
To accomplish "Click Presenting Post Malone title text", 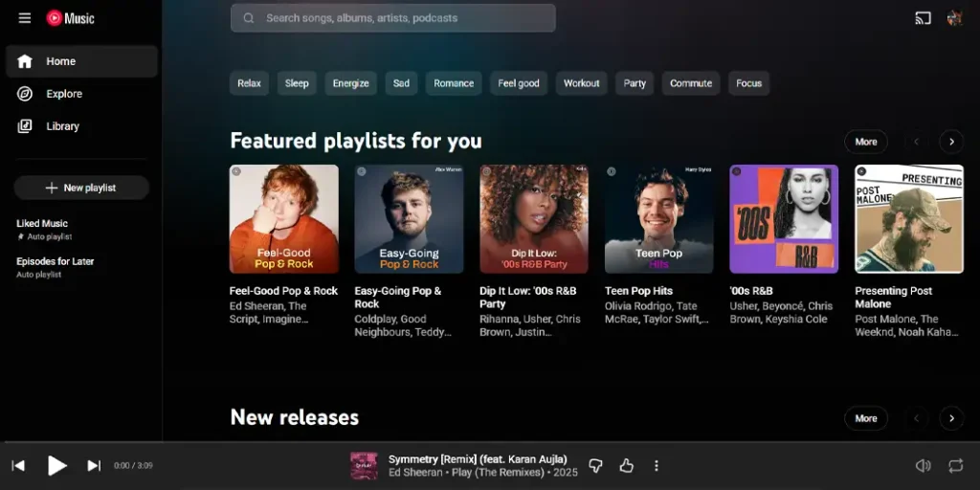I will tap(893, 298).
